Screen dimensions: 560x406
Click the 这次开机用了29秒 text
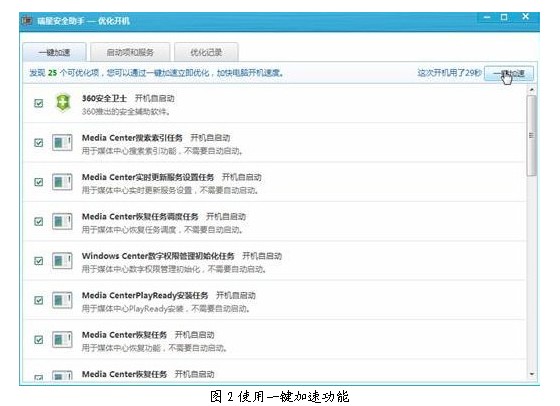pyautogui.click(x=449, y=73)
